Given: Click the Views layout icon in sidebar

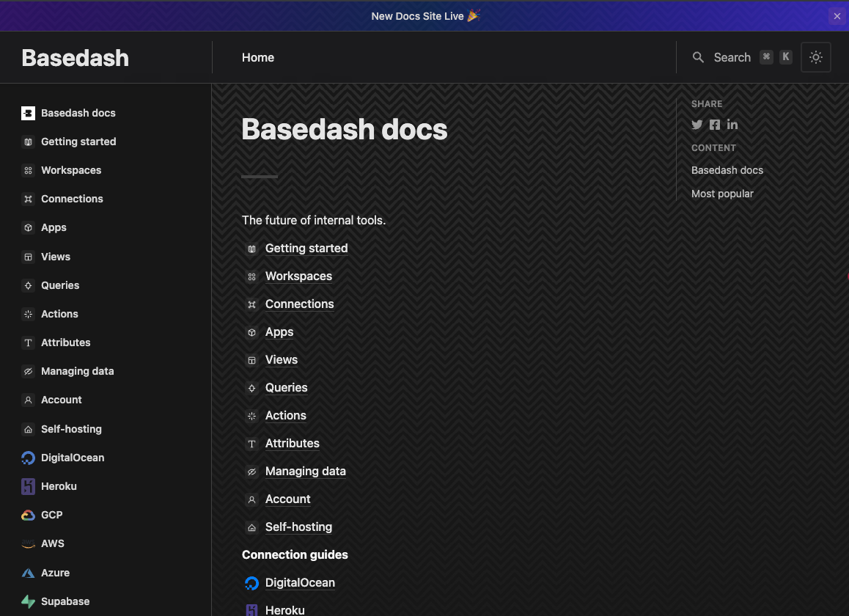Looking at the screenshot, I should tap(28, 257).
